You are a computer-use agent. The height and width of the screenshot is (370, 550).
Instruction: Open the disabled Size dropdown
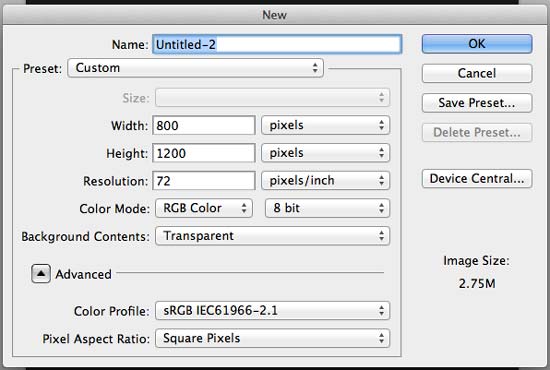pyautogui.click(x=273, y=97)
